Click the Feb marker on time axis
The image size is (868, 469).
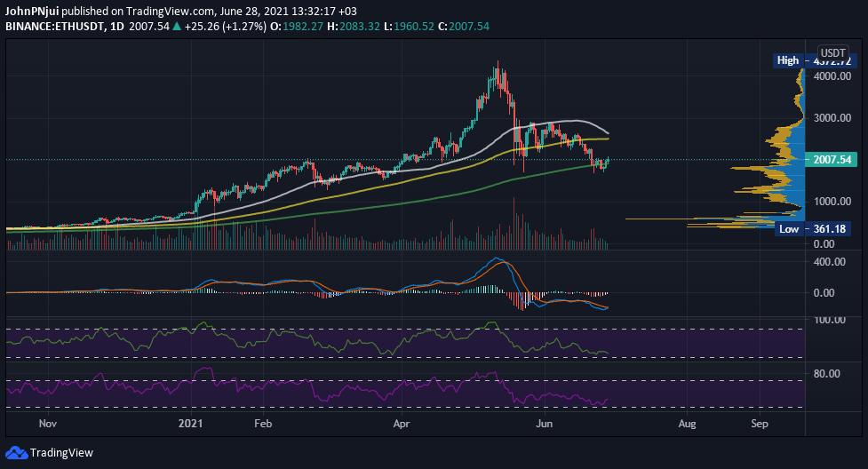[x=263, y=424]
